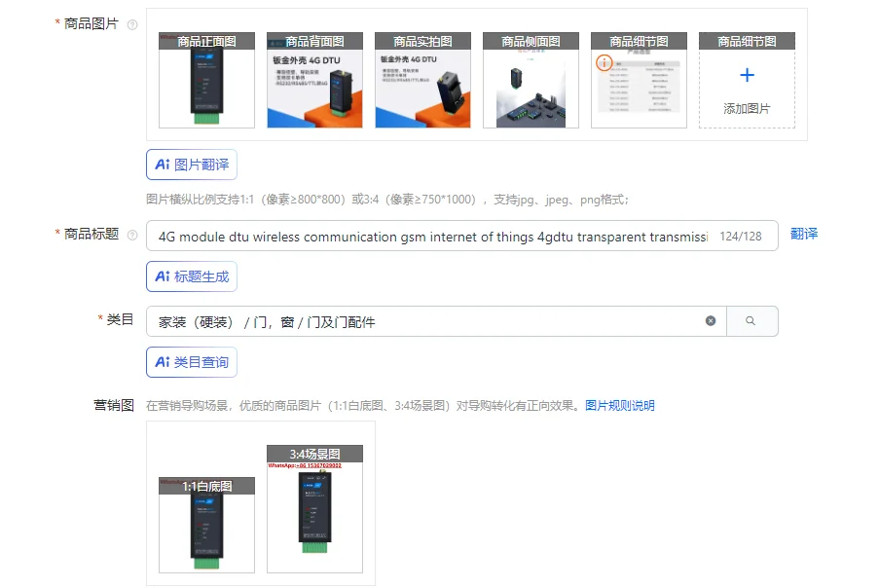Click the AI icon on 类目查询 button
879x588 pixels.
164,361
